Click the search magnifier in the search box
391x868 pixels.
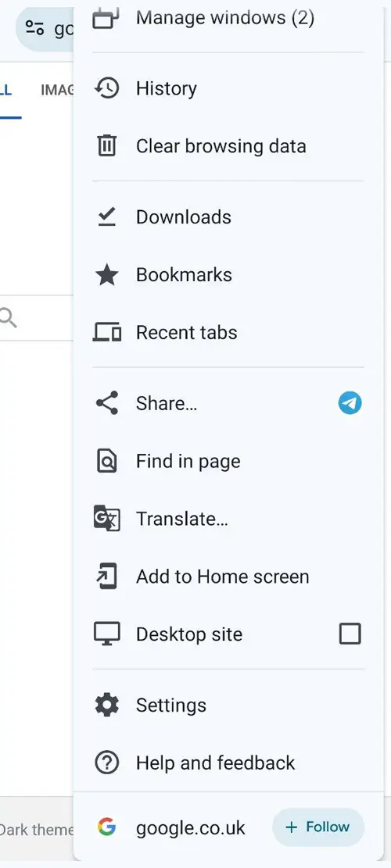tap(8, 318)
